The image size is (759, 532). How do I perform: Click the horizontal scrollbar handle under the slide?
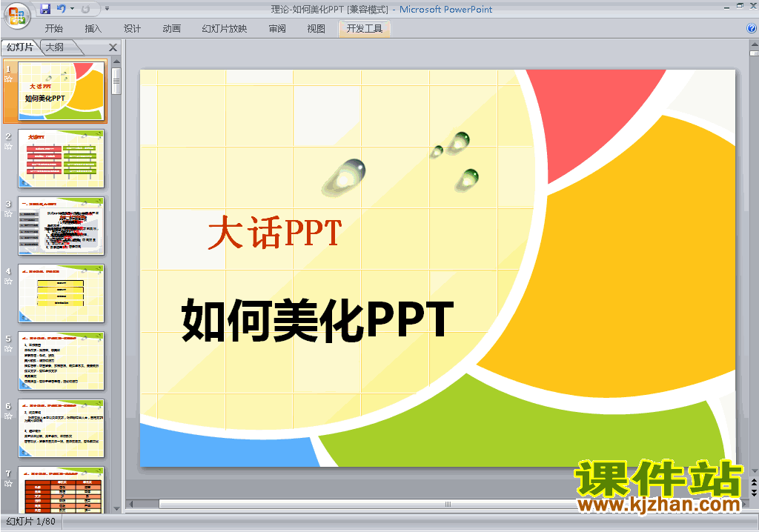click(x=448, y=504)
